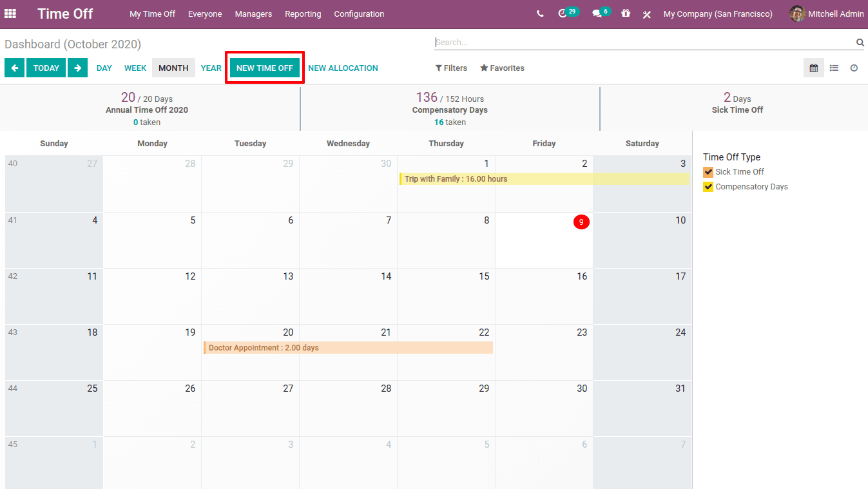The width and height of the screenshot is (868, 489).
Task: Open the Filters dropdown
Action: click(x=451, y=68)
